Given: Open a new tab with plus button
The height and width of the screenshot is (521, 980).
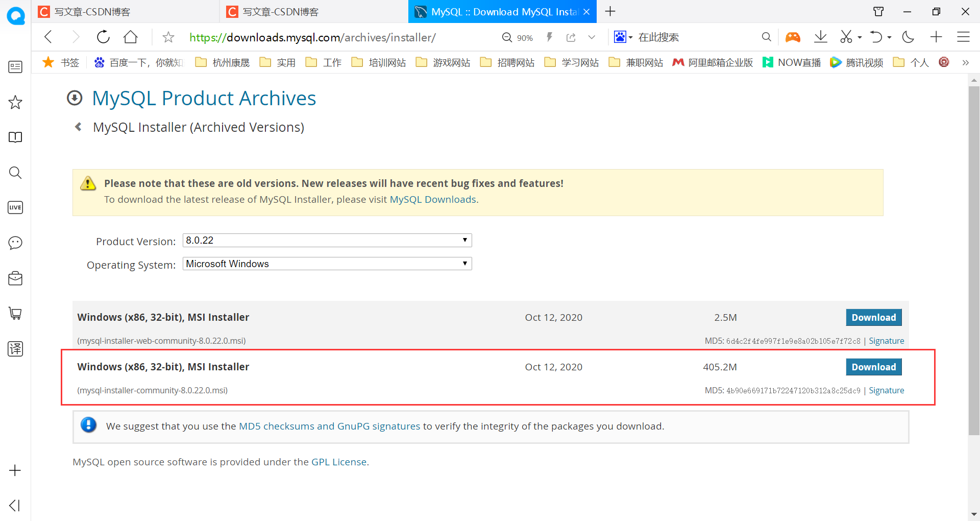Looking at the screenshot, I should coord(610,11).
